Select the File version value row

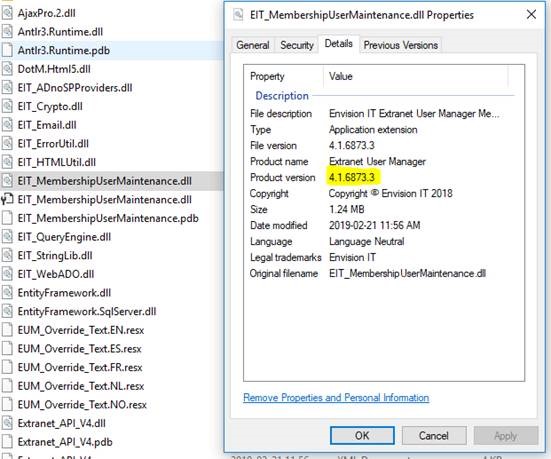[352, 146]
